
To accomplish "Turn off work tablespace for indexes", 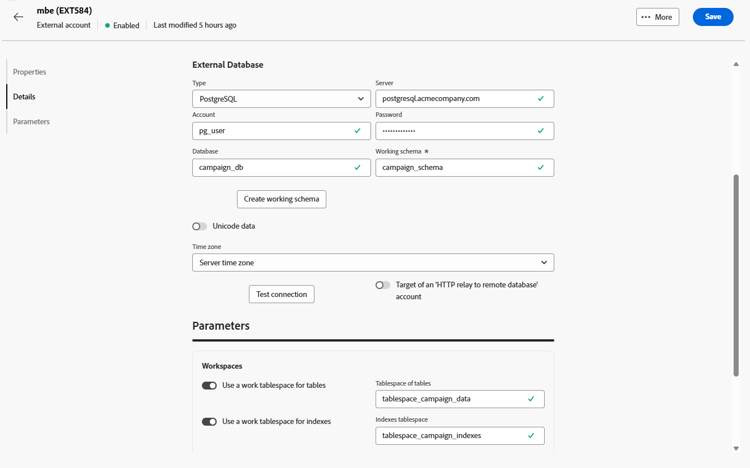I will (x=209, y=422).
